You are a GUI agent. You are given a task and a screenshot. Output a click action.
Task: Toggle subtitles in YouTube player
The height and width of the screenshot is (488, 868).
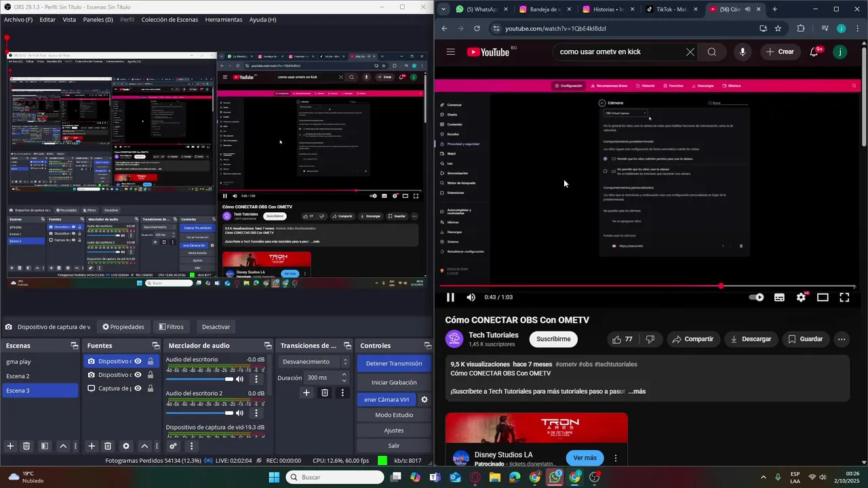780,297
